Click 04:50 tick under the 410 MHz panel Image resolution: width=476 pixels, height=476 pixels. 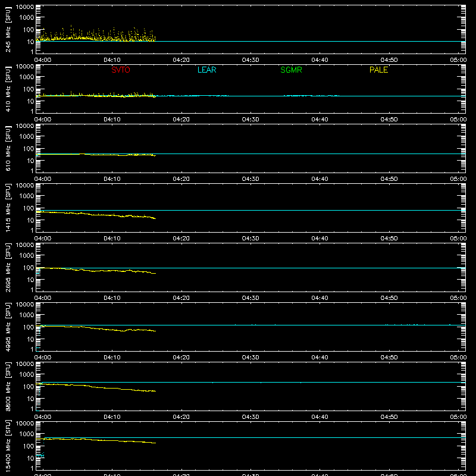pos(389,120)
